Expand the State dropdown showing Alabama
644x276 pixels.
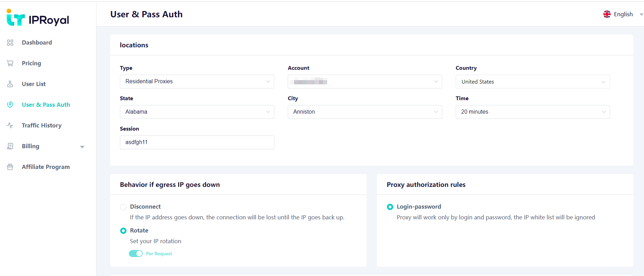(x=197, y=112)
